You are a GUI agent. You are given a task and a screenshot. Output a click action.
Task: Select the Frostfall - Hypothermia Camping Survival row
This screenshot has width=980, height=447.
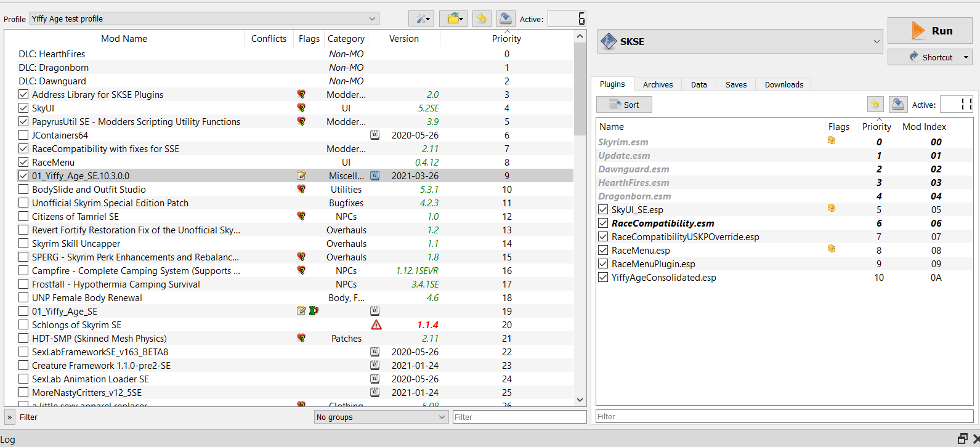click(289, 284)
